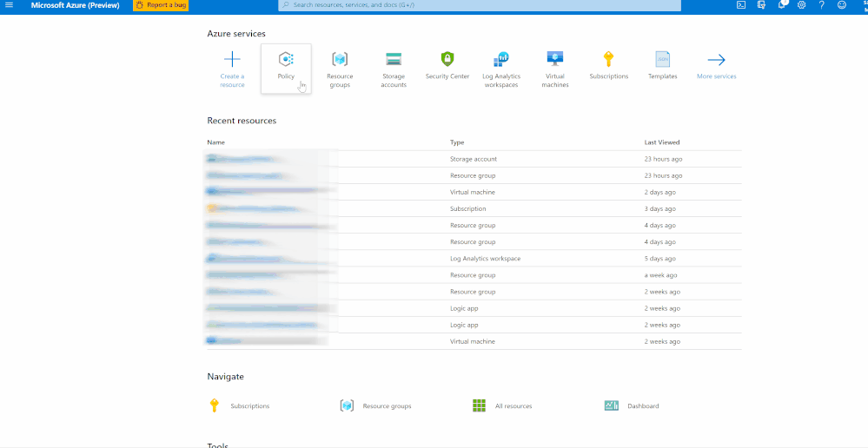This screenshot has width=868, height=448.
Task: Focus the Search resources, services, and docs box
Action: [480, 5]
